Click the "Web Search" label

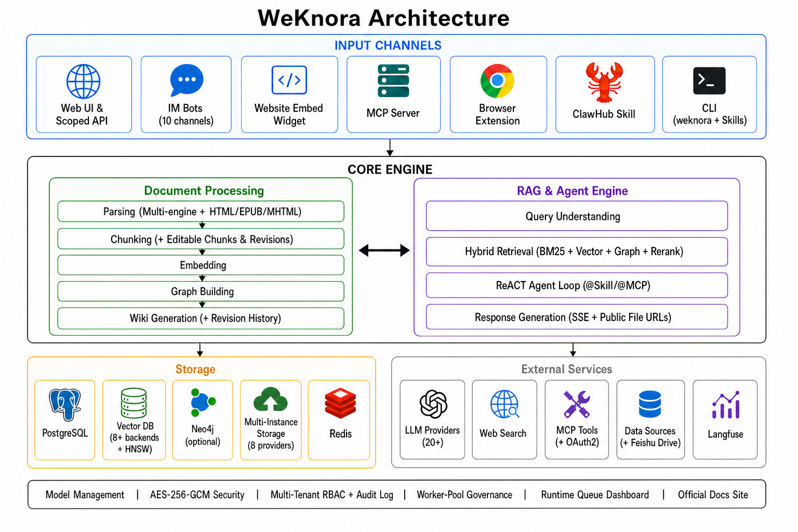click(503, 433)
